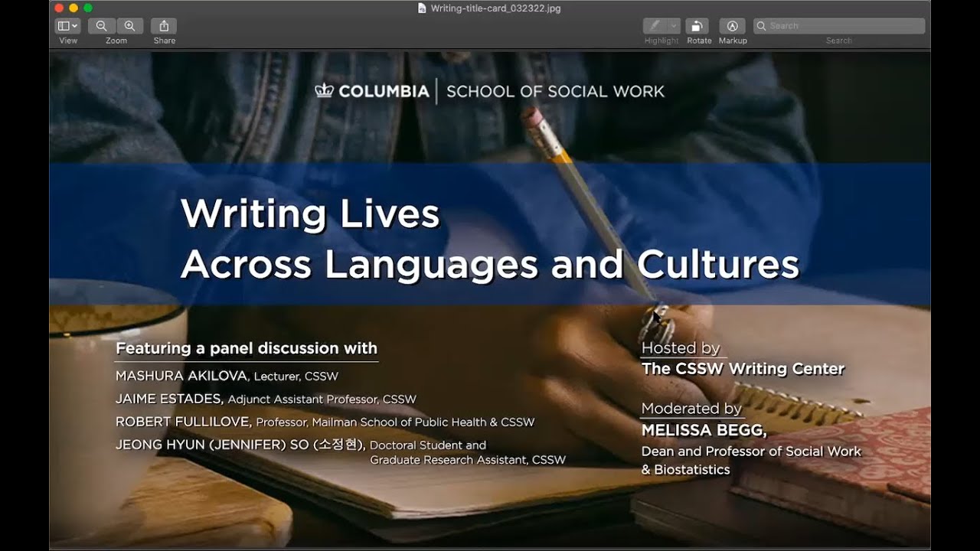Click the Columbia crown logo
980x551 pixels.
tap(324, 90)
